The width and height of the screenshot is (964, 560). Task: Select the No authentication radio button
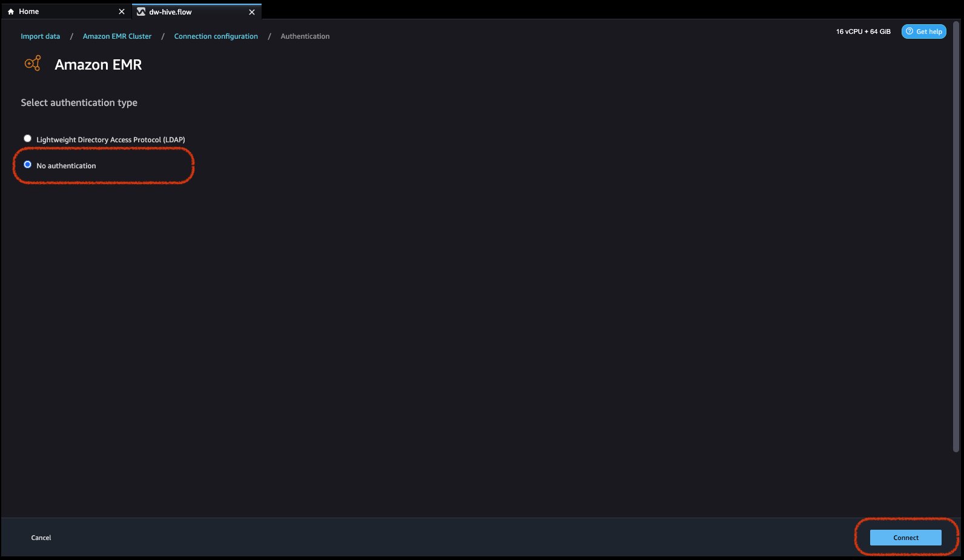pyautogui.click(x=27, y=165)
